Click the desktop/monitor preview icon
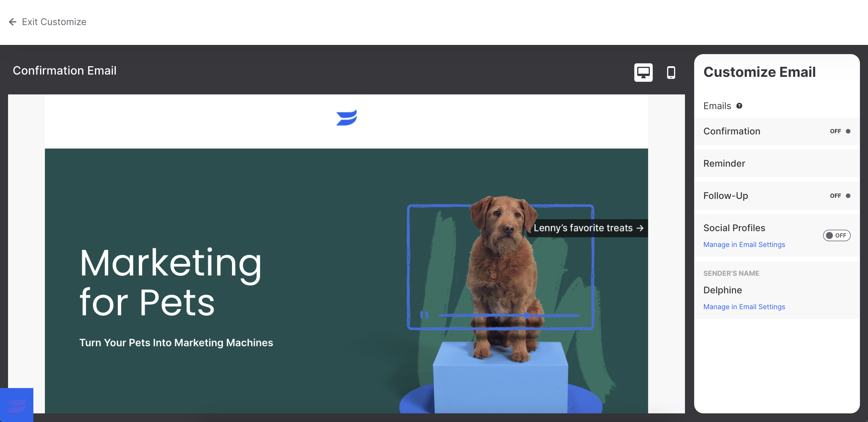The width and height of the screenshot is (868, 422). (x=643, y=72)
